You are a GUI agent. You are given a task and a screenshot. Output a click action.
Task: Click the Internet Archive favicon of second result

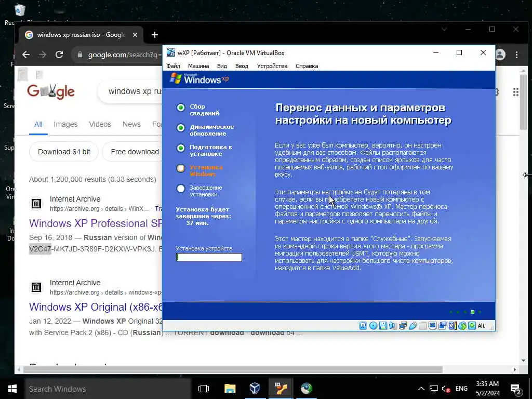pos(36,287)
